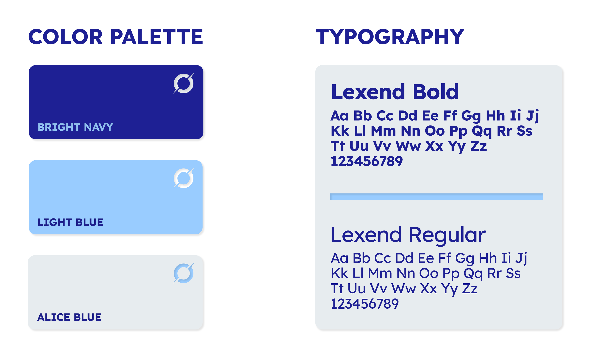The height and width of the screenshot is (364, 600).
Task: Click the BRIGHT NAVY label text
Action: click(x=75, y=127)
